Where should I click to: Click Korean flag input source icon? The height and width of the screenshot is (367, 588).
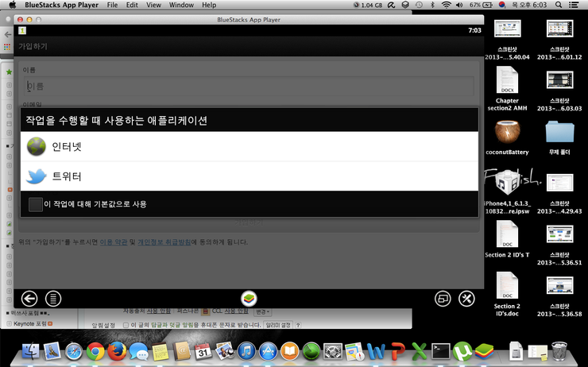coord(502,5)
